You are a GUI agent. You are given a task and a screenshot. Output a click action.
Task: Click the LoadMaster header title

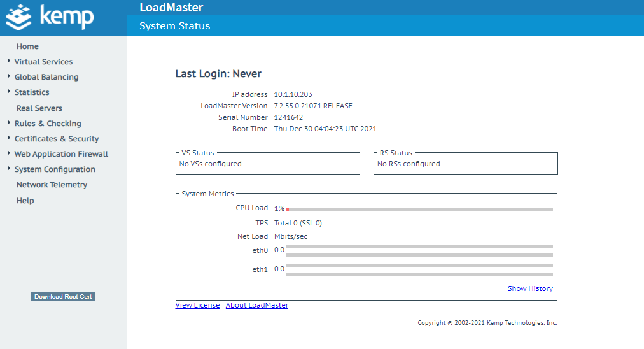tap(171, 8)
